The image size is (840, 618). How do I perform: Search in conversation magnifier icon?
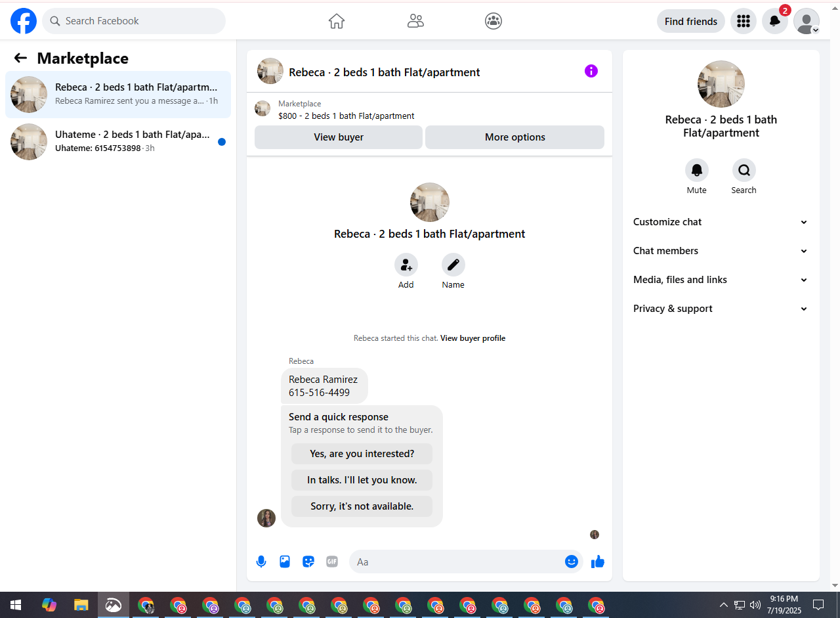pyautogui.click(x=744, y=170)
